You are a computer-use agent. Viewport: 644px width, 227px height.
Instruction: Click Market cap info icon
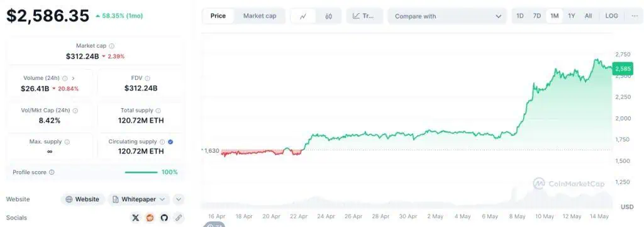click(x=112, y=46)
